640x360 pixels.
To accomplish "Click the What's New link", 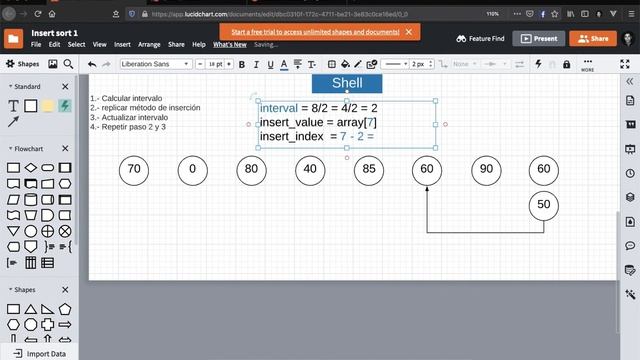I will click(229, 44).
